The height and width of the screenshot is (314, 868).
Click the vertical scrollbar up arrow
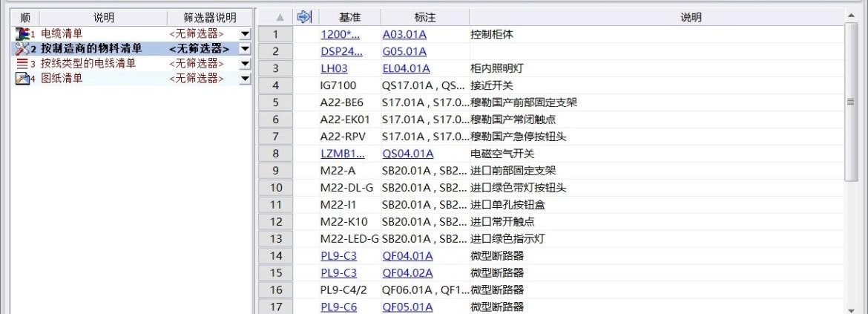coord(850,15)
